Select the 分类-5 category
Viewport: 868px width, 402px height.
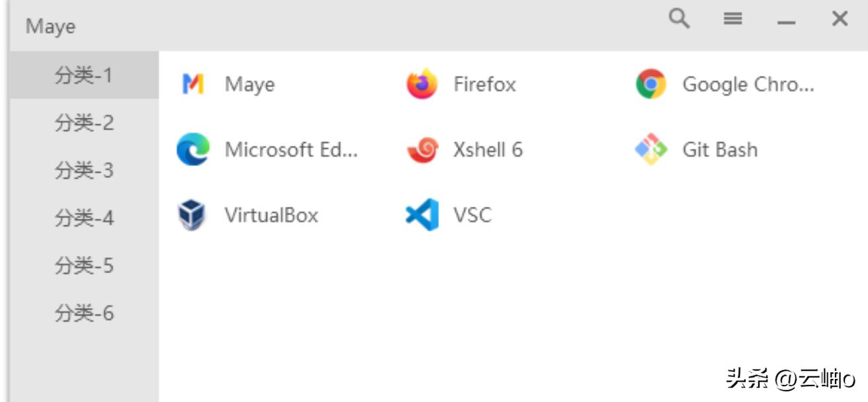(x=84, y=266)
